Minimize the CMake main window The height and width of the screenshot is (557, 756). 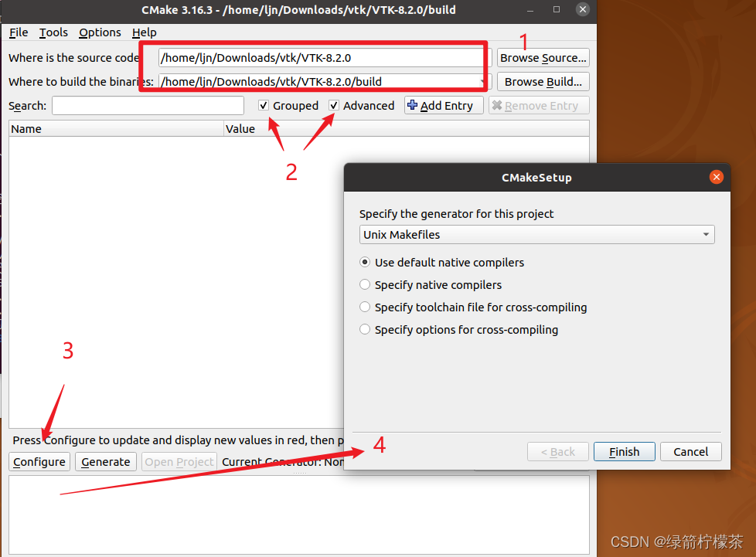click(530, 9)
